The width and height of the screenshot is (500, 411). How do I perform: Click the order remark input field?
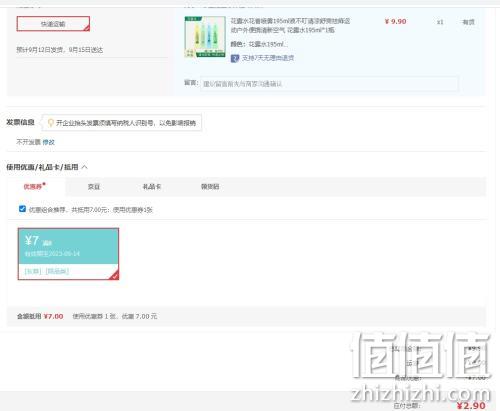tap(329, 84)
